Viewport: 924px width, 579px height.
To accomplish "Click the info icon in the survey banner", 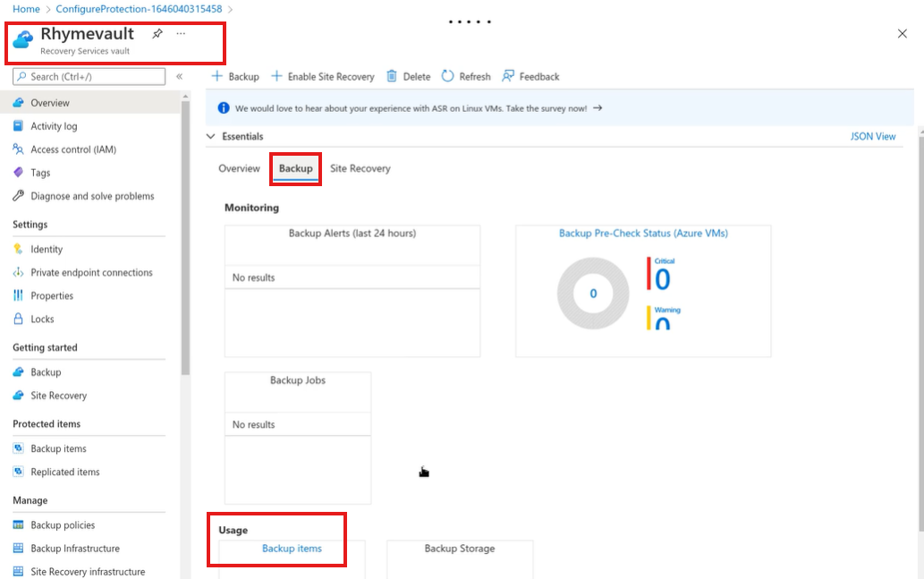I will pyautogui.click(x=224, y=108).
